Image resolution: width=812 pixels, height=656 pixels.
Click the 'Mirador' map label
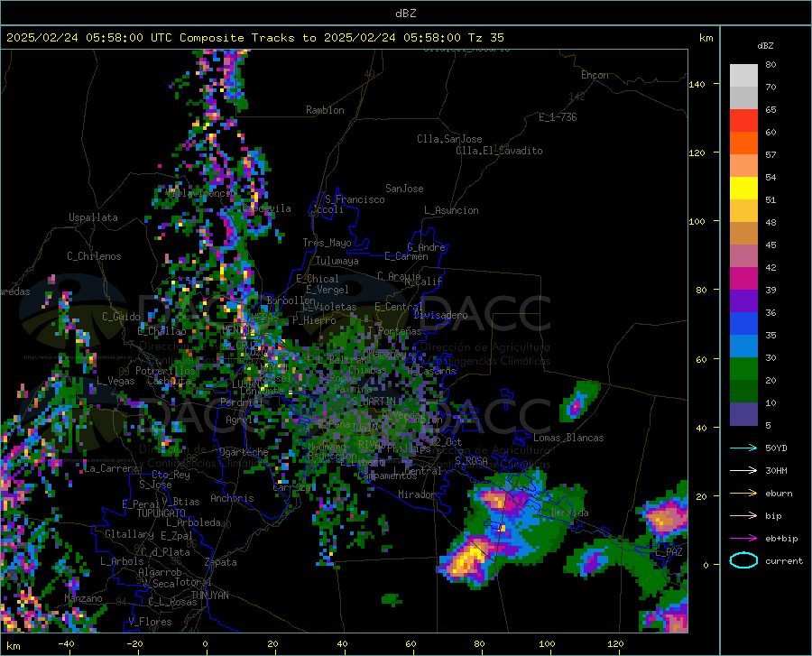416,494
